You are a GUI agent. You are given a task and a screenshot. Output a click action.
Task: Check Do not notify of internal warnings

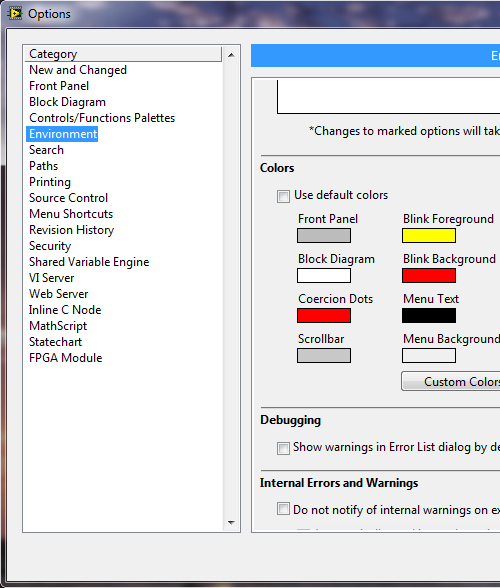tap(283, 509)
